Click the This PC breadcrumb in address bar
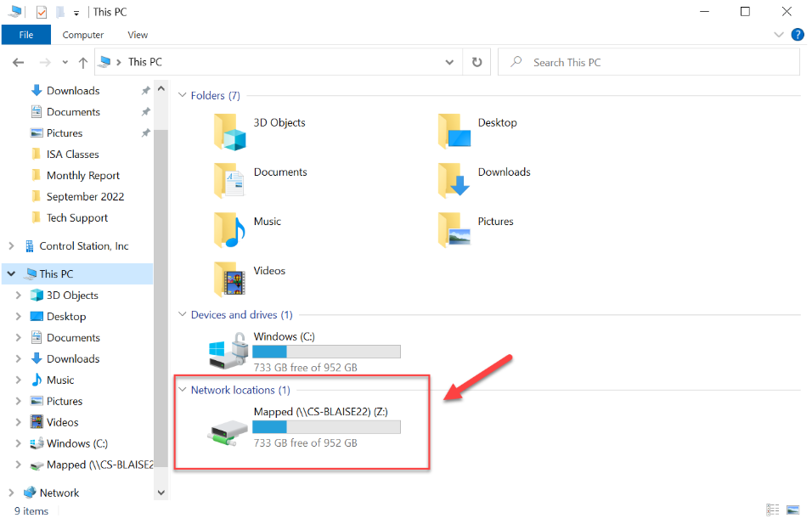 145,62
